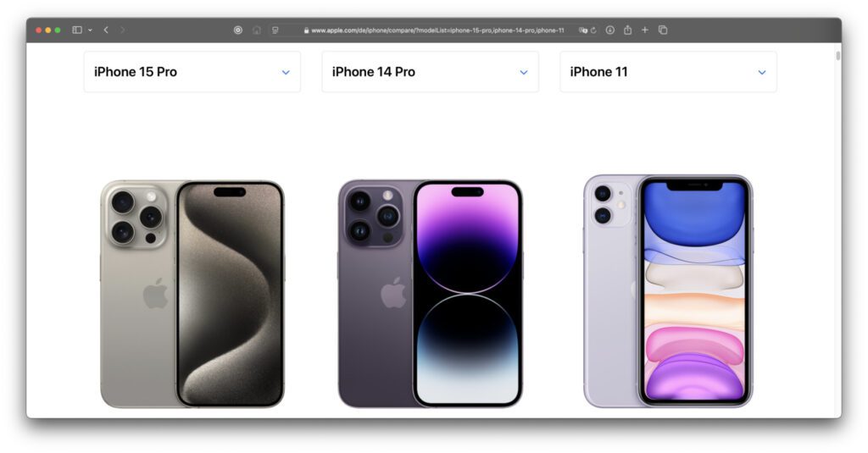Click the reader view icon near address bar

point(275,30)
